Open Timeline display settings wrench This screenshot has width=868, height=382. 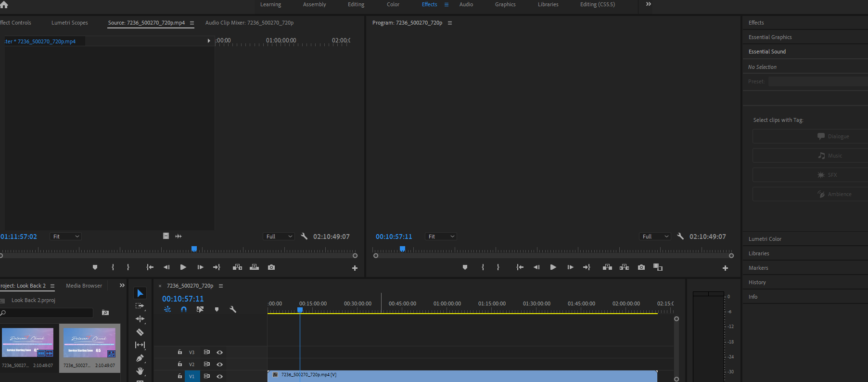(x=233, y=309)
